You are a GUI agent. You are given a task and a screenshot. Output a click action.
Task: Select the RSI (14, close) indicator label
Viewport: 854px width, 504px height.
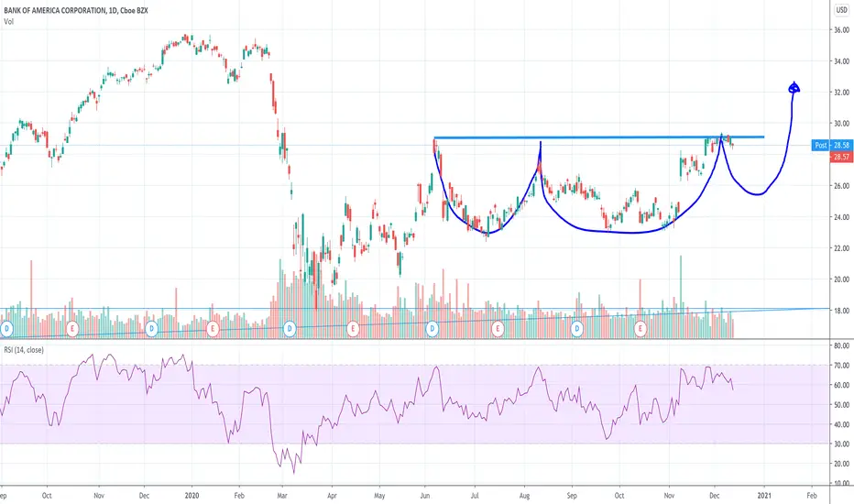24,350
